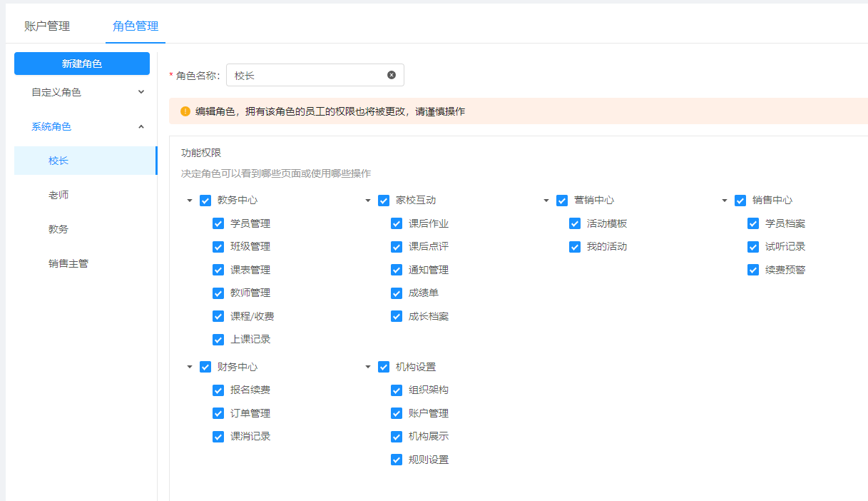Collapse the 销售中心 tree node
This screenshot has width=868, height=501.
click(725, 201)
